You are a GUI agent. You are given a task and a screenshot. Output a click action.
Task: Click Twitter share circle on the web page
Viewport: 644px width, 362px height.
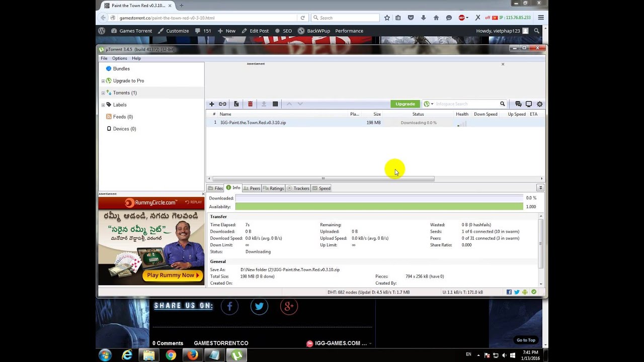(x=259, y=306)
